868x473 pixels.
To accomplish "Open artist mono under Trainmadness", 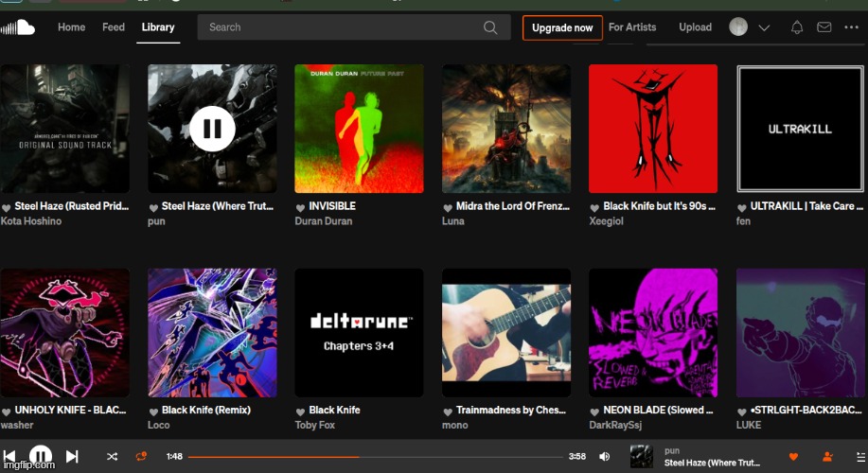I will 455,425.
